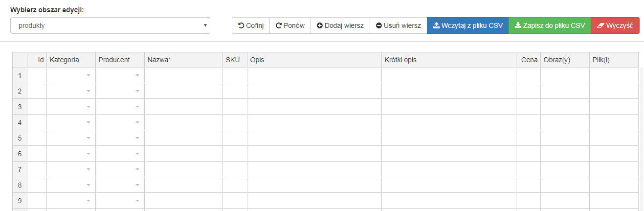Click the Cofnij undo button
644x211 pixels.
251,25
